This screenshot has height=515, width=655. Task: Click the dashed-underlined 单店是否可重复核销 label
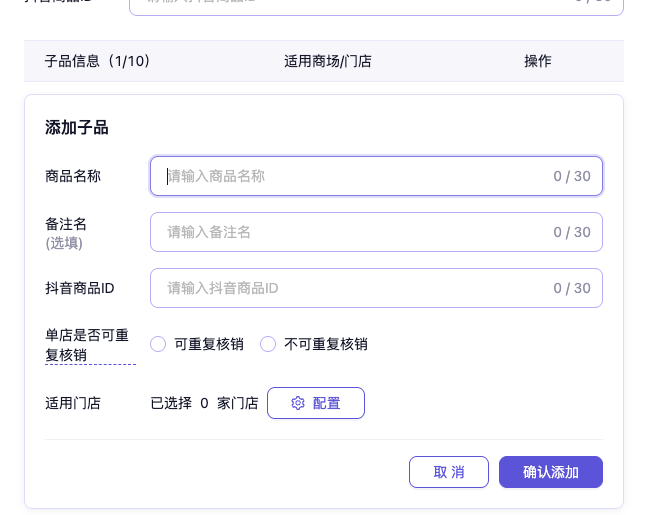87,344
